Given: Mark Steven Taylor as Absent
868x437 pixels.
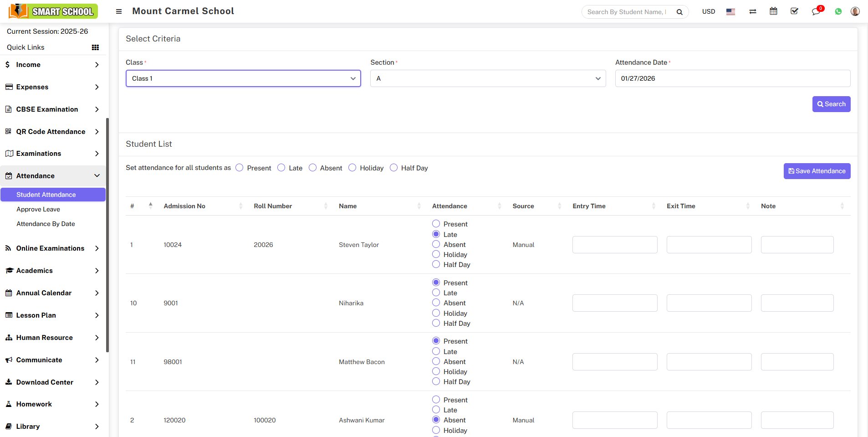Looking at the screenshot, I should [x=436, y=245].
